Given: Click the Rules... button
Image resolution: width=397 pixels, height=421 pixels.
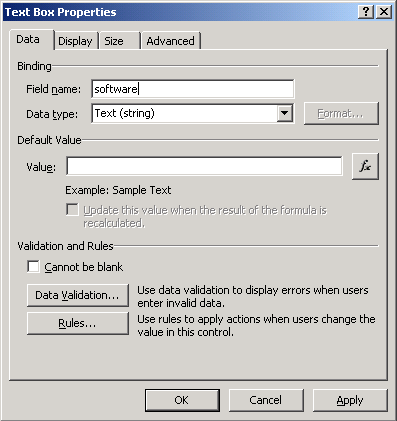Looking at the screenshot, I should [x=78, y=323].
